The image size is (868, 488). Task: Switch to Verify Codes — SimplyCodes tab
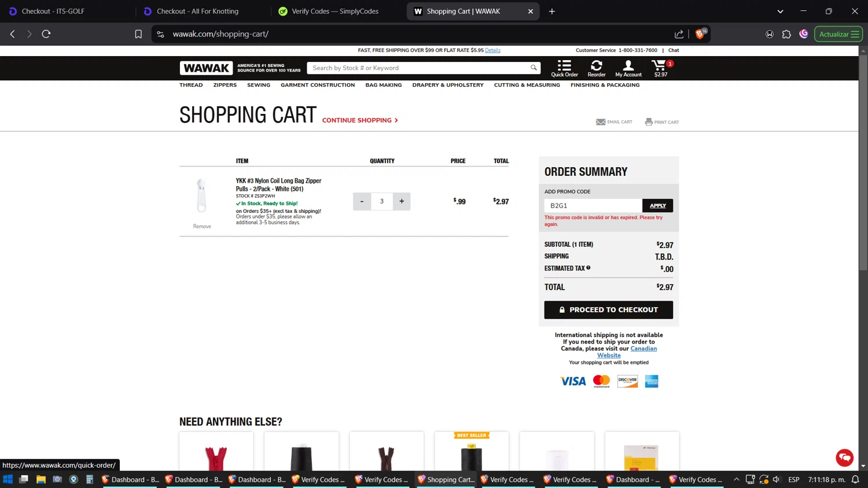coord(337,11)
